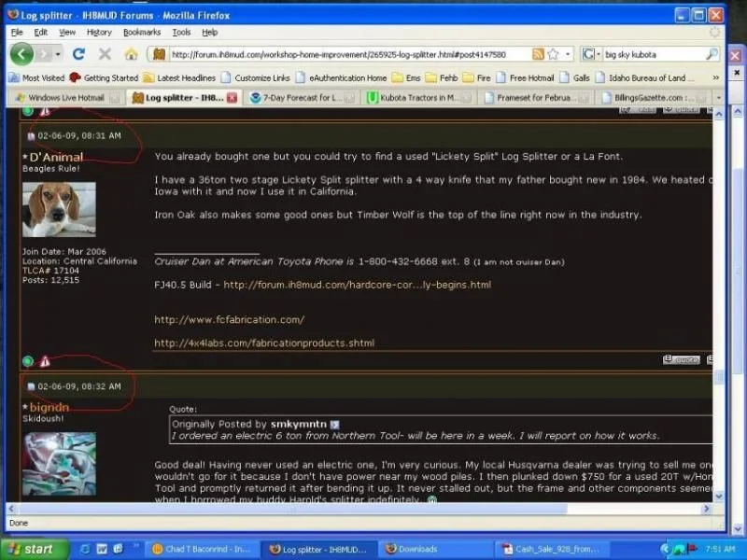The image size is (747, 560).
Task: Click Internet Explorer quick launch icon
Action: [x=85, y=549]
